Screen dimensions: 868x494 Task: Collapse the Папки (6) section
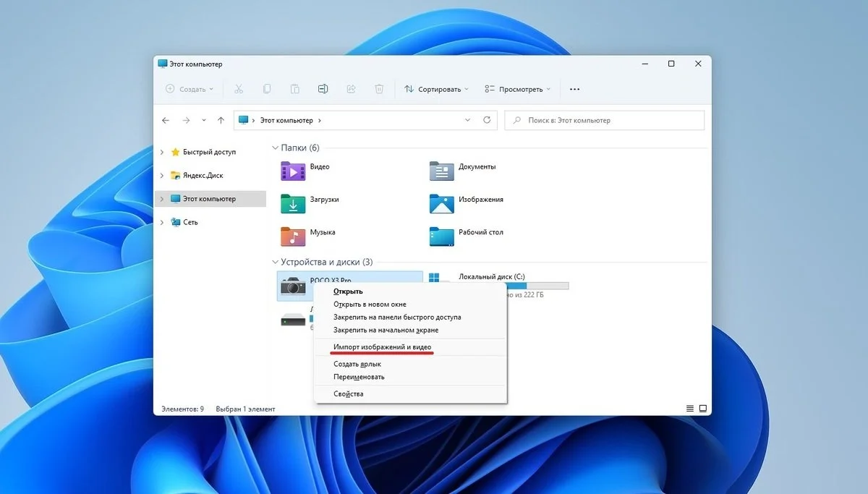(275, 148)
